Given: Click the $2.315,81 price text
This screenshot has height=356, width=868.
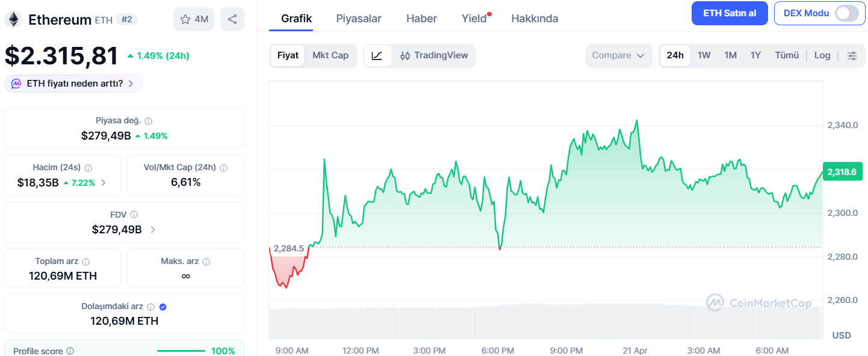Looking at the screenshot, I should (61, 56).
